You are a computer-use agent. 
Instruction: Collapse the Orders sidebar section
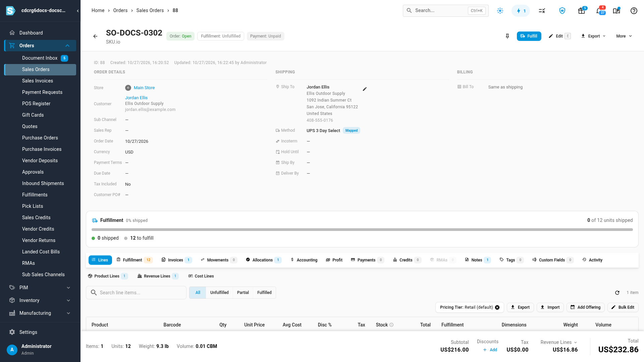(x=67, y=46)
